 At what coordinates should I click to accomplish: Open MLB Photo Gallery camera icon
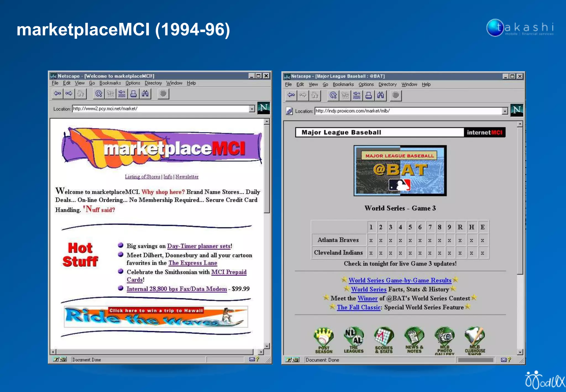pos(444,341)
